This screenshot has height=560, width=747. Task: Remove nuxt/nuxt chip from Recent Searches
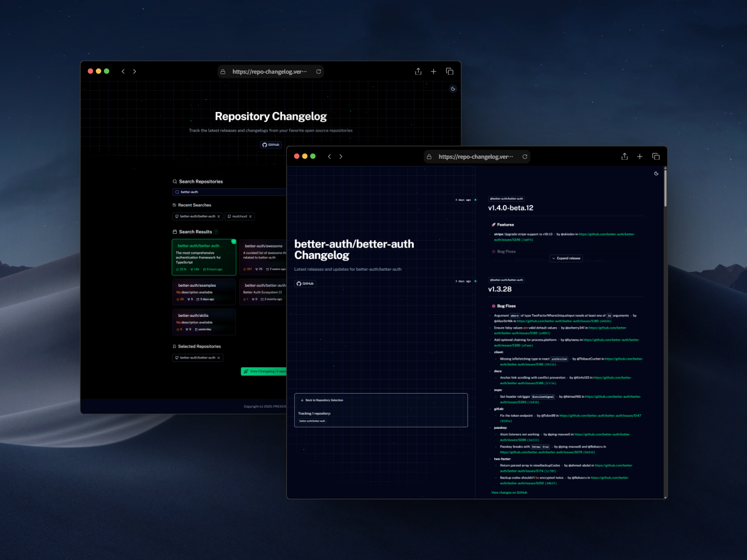[251, 216]
